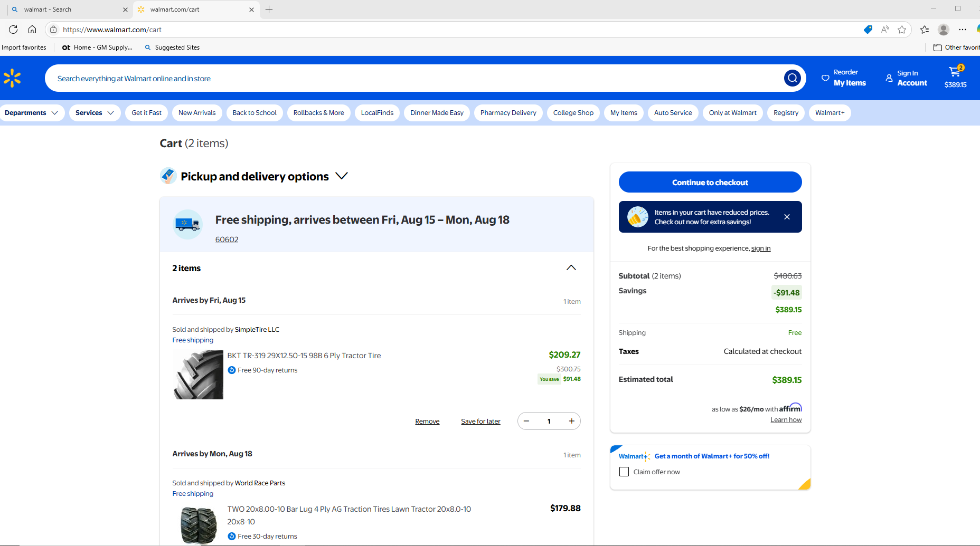
Task: Open browser settings and more menu
Action: point(963,30)
